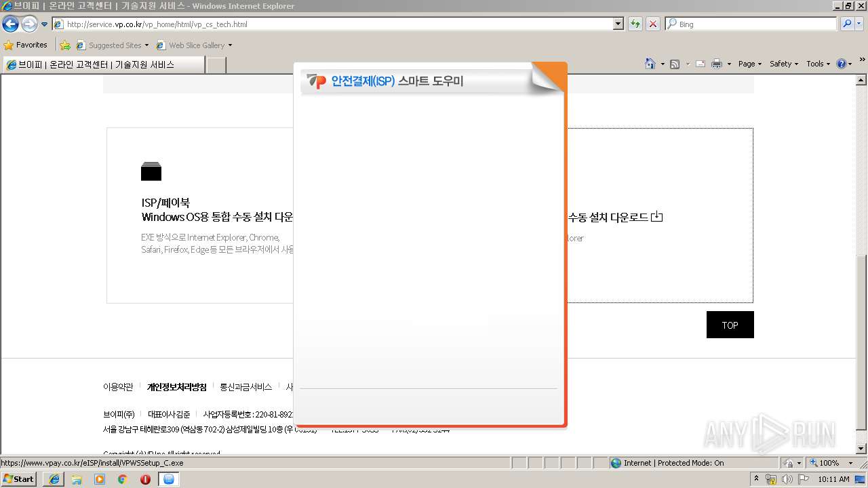Screen dimensions: 868x488
Task: Open the 100% zoom level control
Action: coord(831,463)
